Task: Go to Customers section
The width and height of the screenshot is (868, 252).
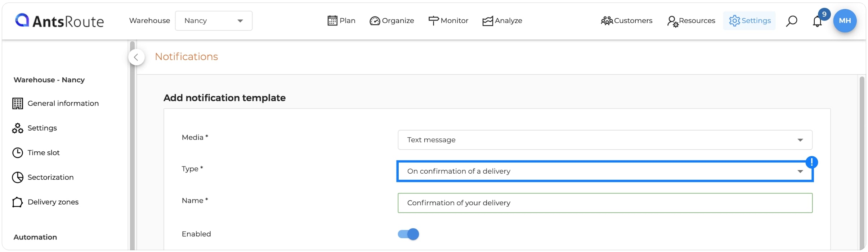Action: [627, 20]
